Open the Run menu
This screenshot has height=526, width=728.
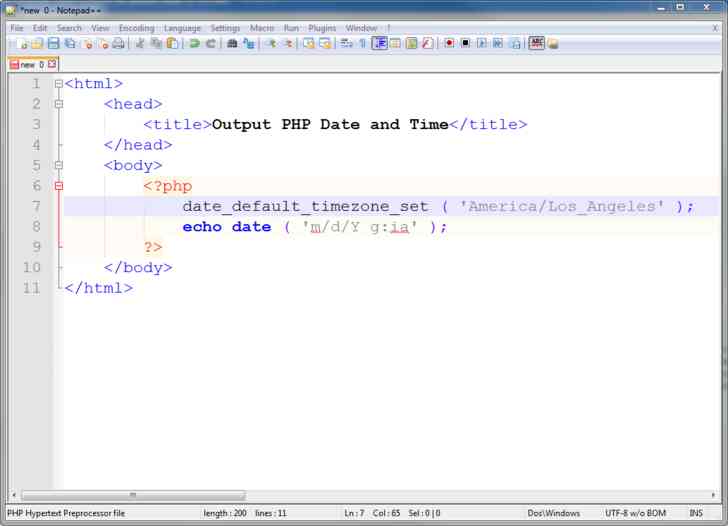pos(291,28)
